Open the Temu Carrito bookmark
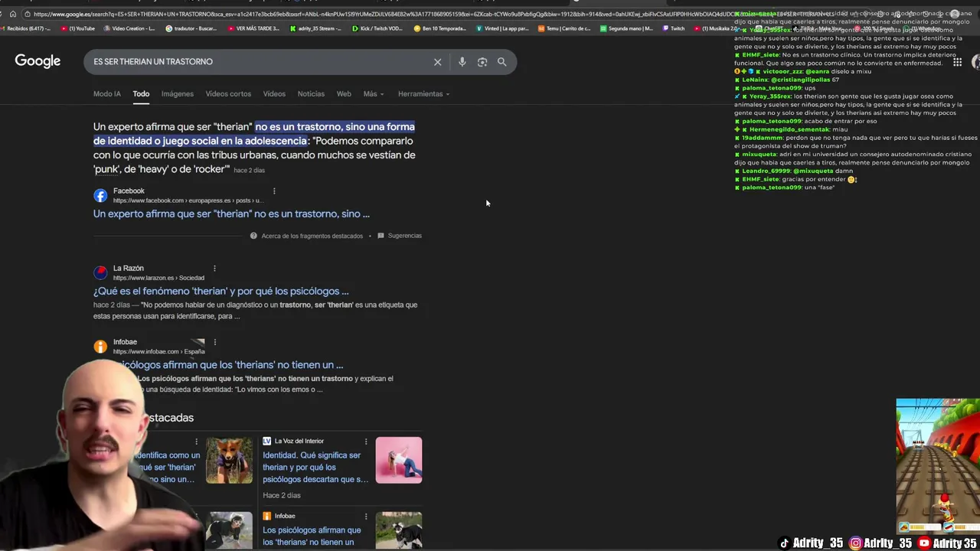The height and width of the screenshot is (551, 980). click(x=564, y=28)
